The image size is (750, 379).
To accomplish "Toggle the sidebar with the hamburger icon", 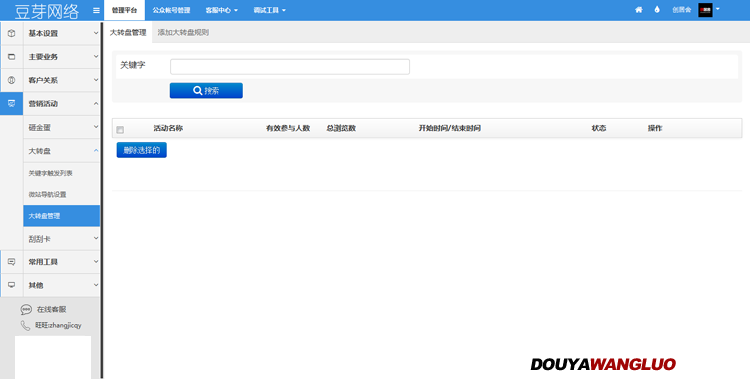I will pos(96,11).
